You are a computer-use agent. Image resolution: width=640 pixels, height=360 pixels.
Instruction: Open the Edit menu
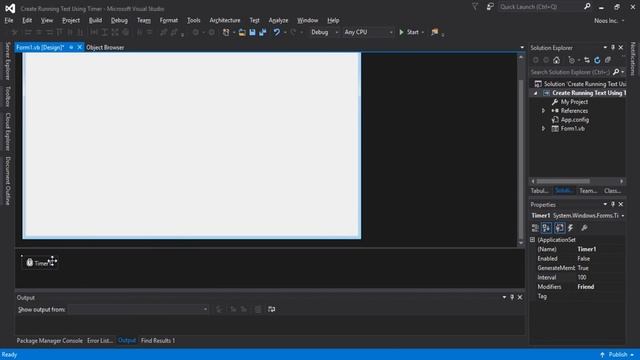pyautogui.click(x=27, y=20)
